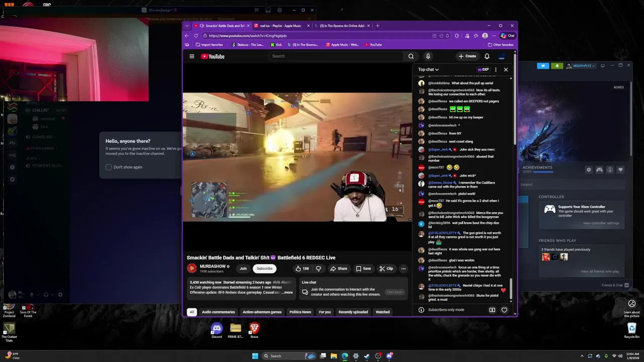644x362 pixels.
Task: Open Brave desktop shortcut
Action: tap(254, 331)
